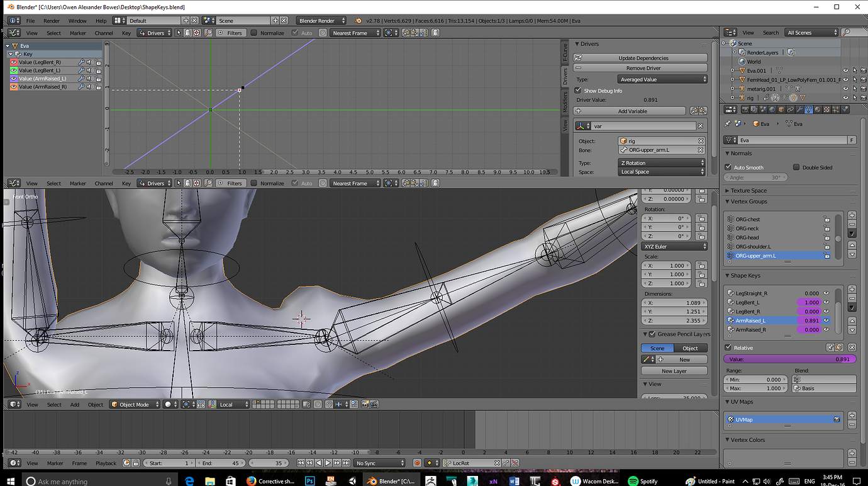Screen dimensions: 868x486
Task: Toggle visibility eye of Value (LegBent_R)
Action: pyautogui.click(x=14, y=62)
